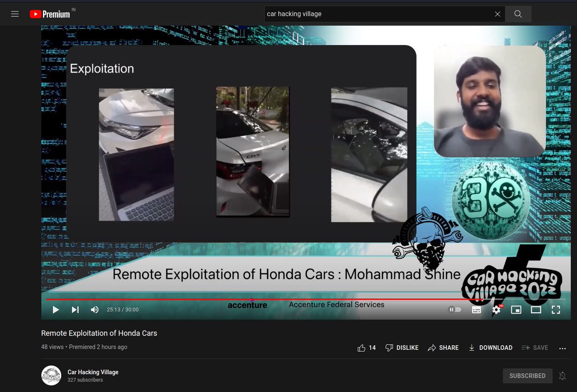Click the Dislike button
This screenshot has width=577, height=392.
point(402,348)
